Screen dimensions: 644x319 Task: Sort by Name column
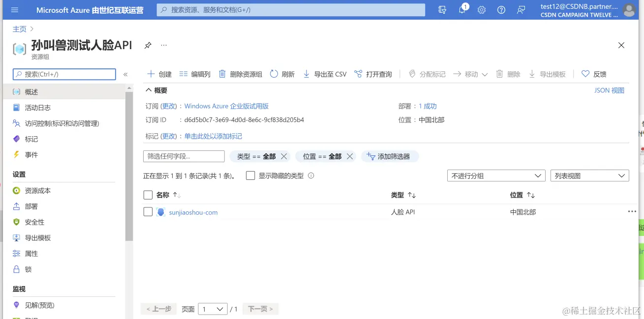click(169, 195)
